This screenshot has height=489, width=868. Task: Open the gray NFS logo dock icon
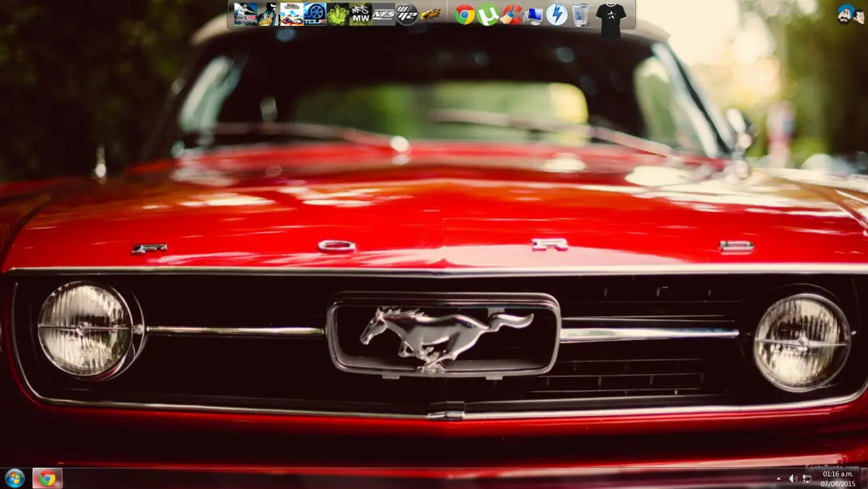tap(383, 14)
